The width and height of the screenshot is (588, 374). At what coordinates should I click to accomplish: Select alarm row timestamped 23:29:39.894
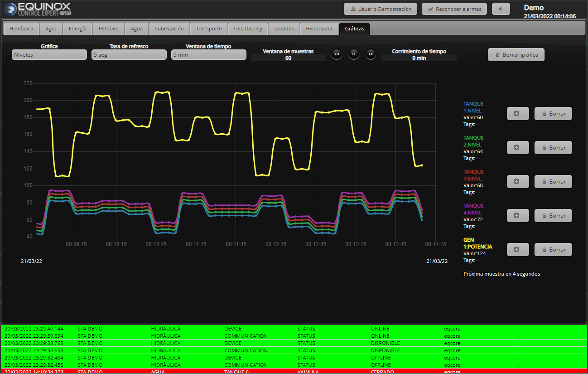point(294,336)
